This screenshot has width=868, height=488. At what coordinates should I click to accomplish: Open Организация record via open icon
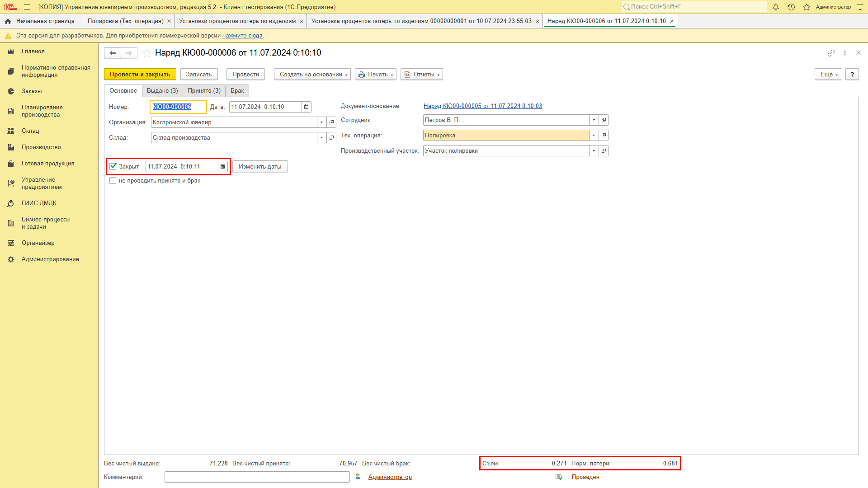pyautogui.click(x=331, y=122)
